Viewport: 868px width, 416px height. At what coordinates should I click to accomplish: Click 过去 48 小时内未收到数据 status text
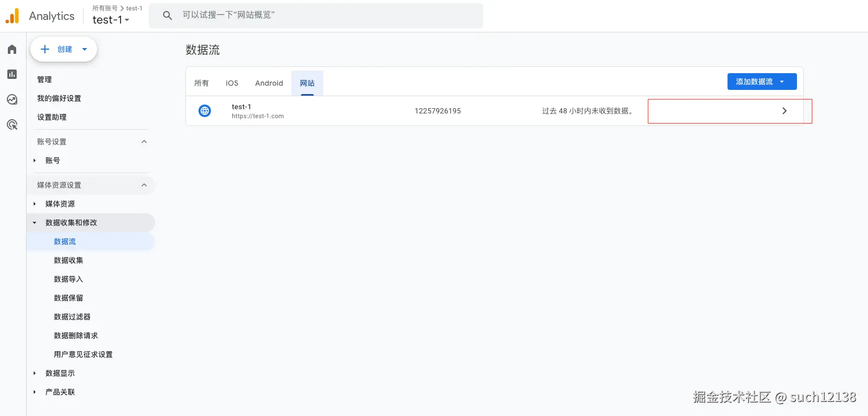pyautogui.click(x=589, y=111)
